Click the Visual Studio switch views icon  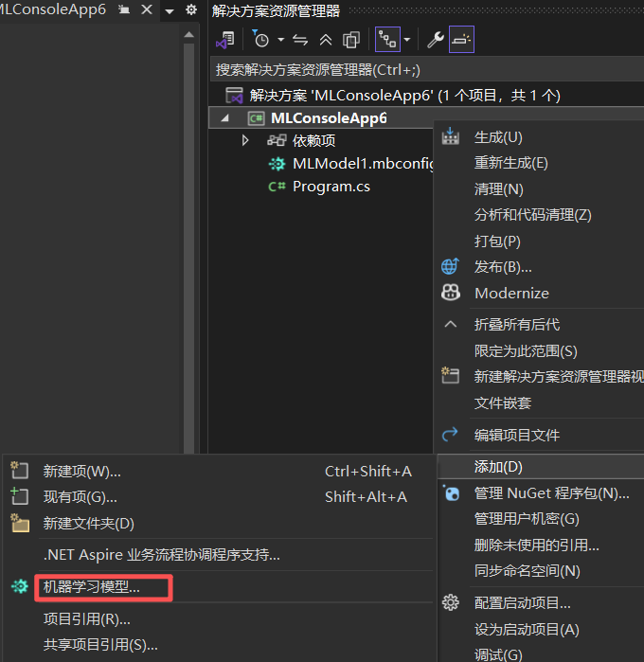coord(225,40)
